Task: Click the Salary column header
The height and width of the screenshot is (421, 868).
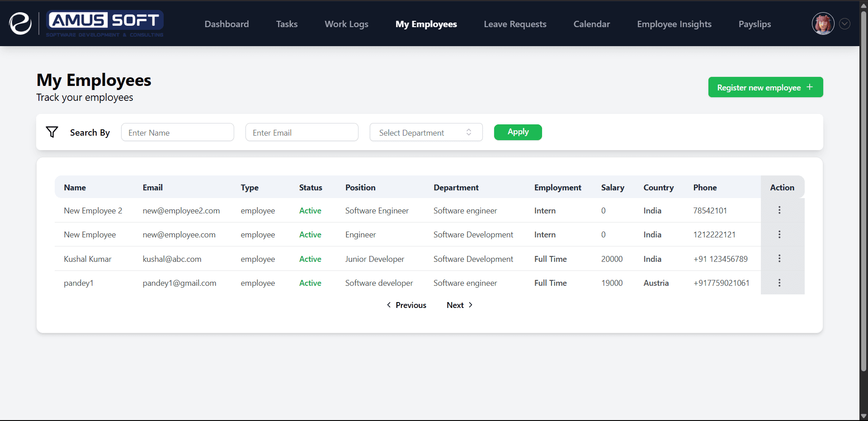Action: point(613,188)
